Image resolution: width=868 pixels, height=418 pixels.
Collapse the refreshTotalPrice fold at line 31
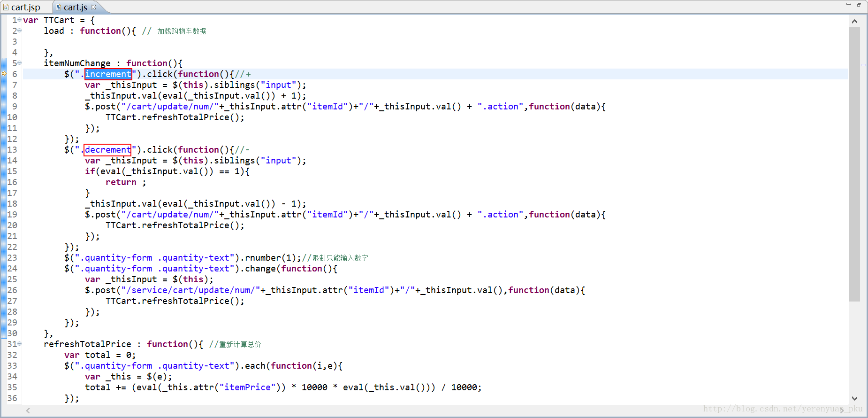click(x=20, y=344)
